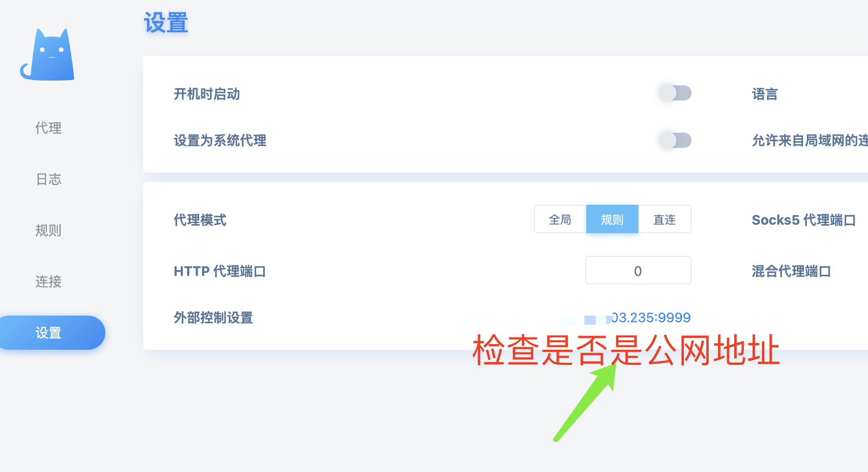This screenshot has height=472, width=868.
Task: Click the HTTP 代理端口 input field
Action: pyautogui.click(x=638, y=271)
